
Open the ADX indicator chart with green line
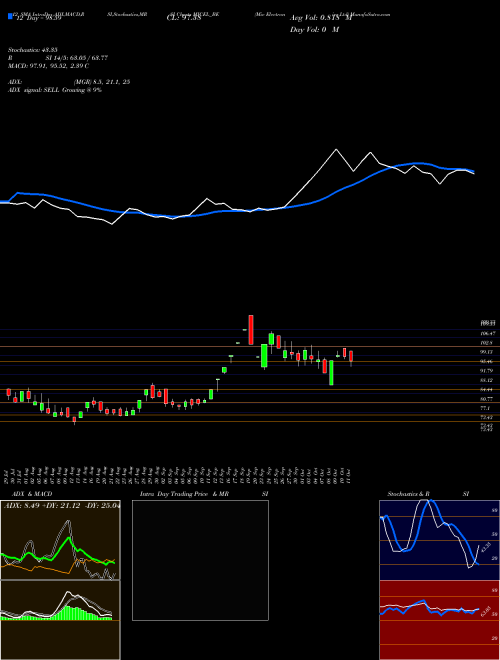point(60,540)
